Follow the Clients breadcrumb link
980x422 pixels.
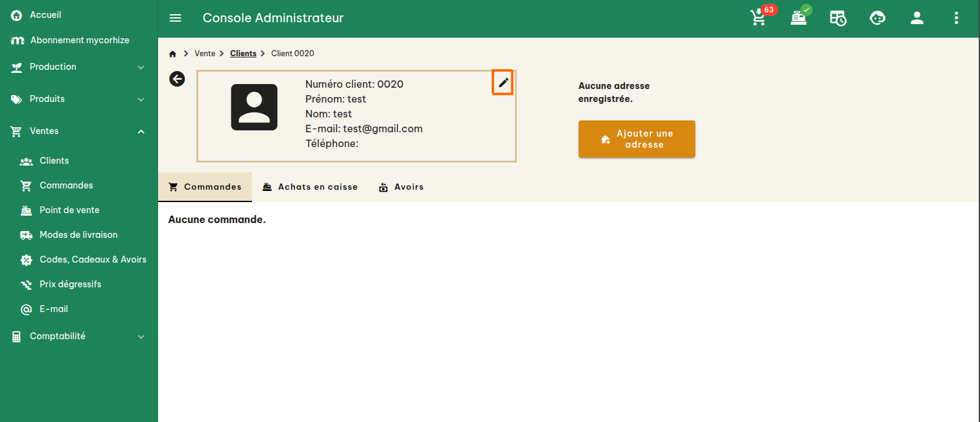[x=243, y=54]
